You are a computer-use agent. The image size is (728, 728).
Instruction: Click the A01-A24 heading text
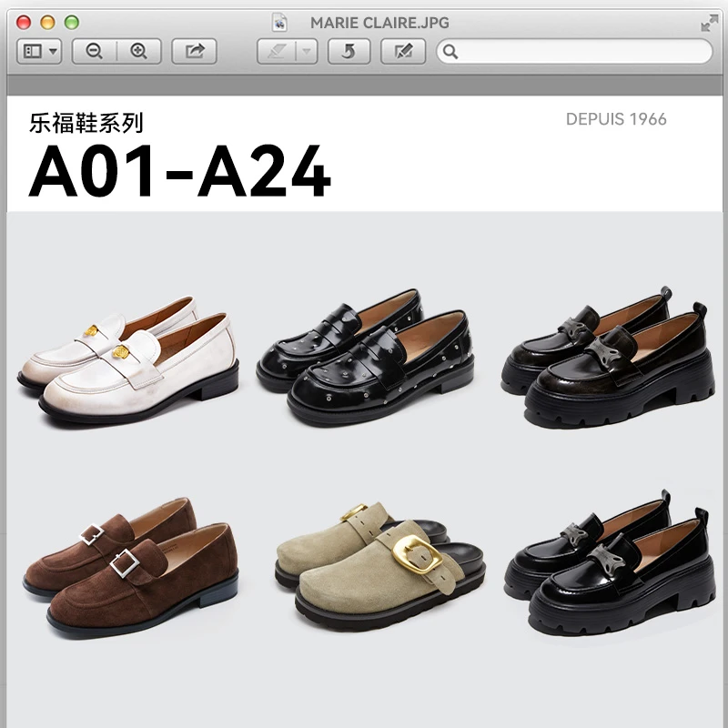pos(181,173)
